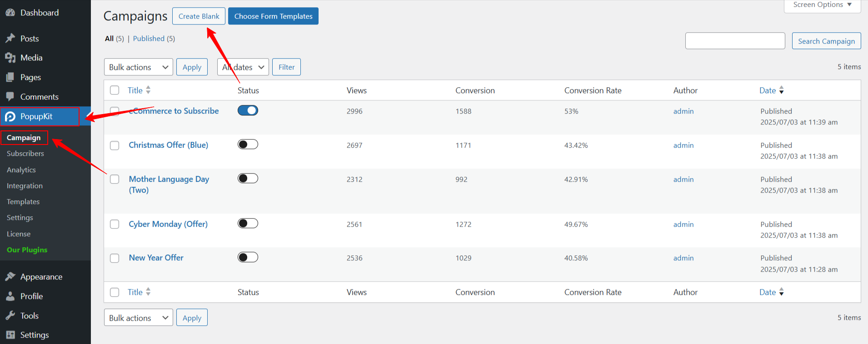The image size is (868, 344).
Task: Open the top Bulk actions dropdown
Action: (x=138, y=67)
